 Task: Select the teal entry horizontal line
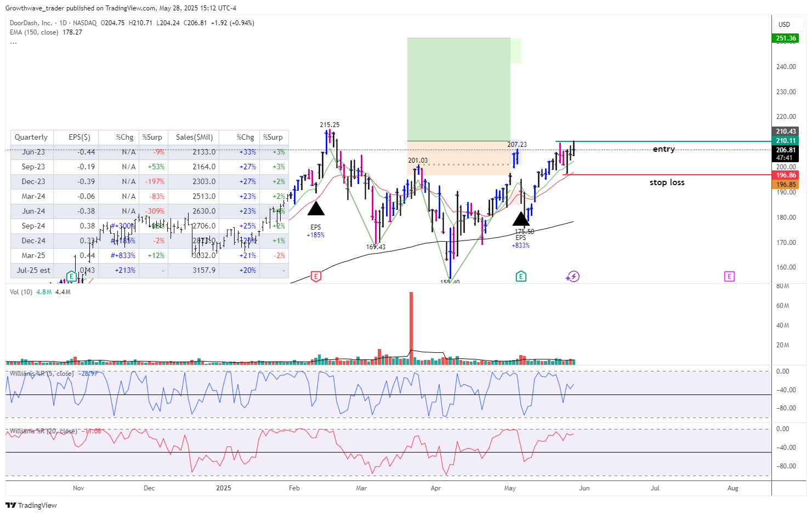click(x=663, y=141)
